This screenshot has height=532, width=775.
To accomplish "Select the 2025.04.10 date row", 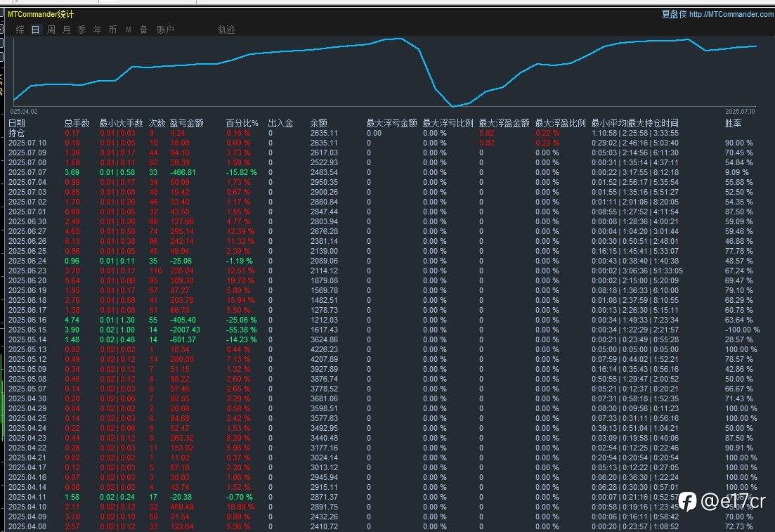I will (27, 507).
